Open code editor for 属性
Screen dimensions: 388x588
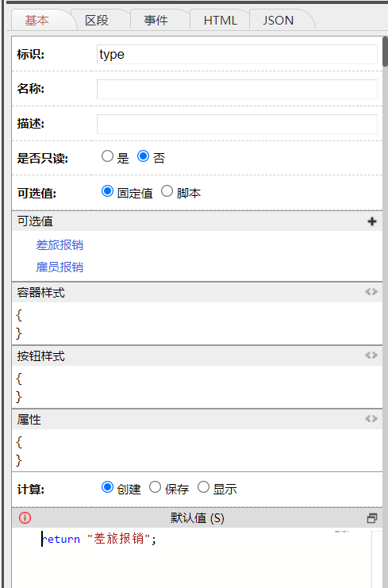(371, 418)
